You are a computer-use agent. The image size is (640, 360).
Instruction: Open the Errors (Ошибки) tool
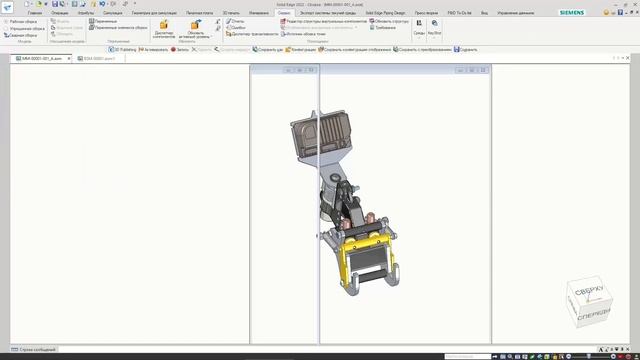click(236, 27)
